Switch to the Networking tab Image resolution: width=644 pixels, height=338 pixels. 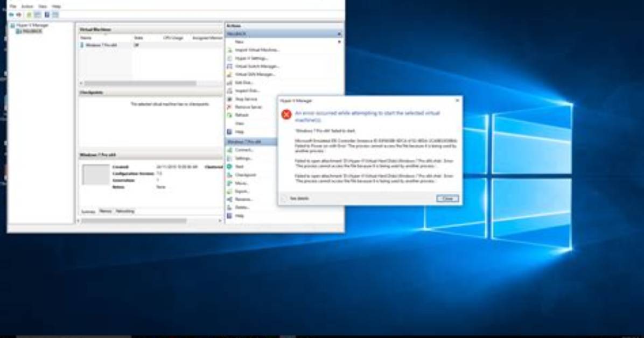125,211
